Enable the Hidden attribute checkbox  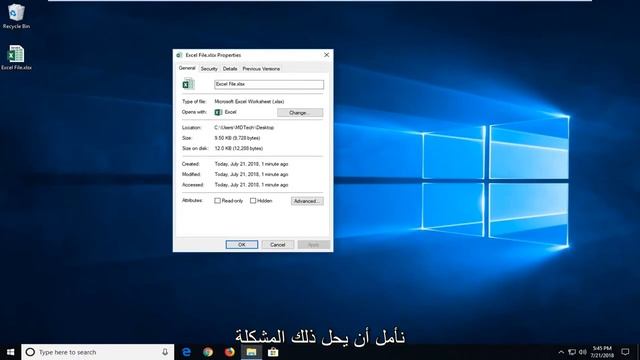253,201
